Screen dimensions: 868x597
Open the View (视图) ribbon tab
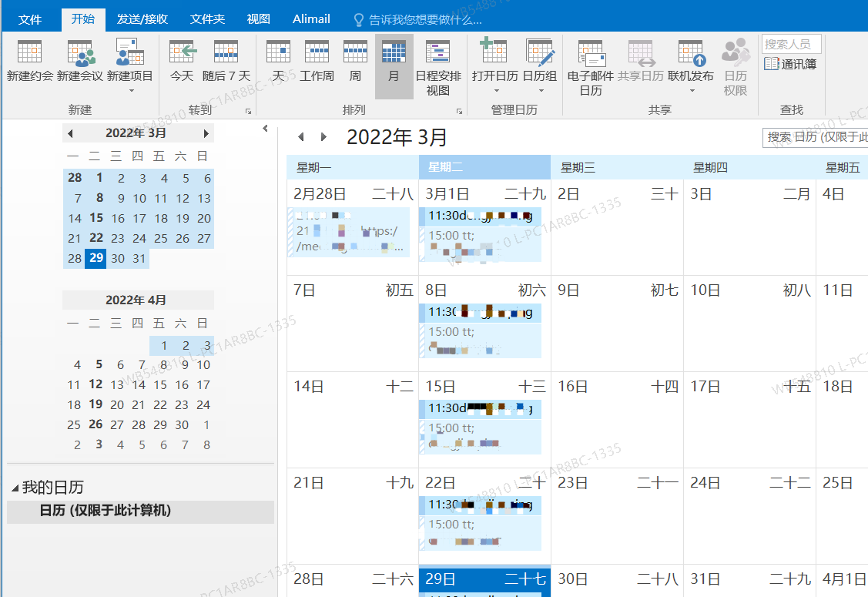pyautogui.click(x=259, y=18)
